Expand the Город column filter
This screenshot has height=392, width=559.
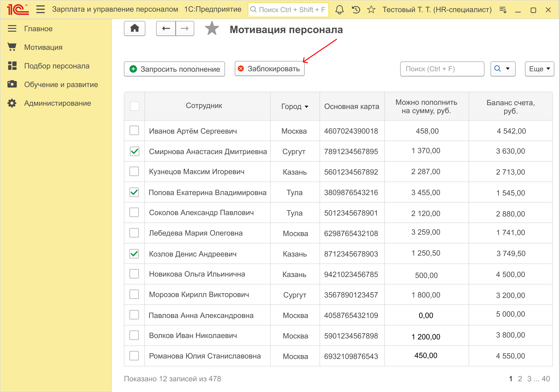coord(307,107)
